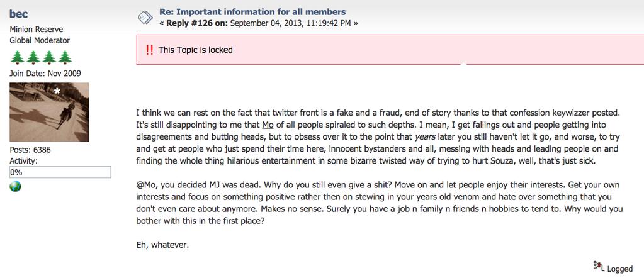This screenshot has height=278, width=644.
Task: Click the last pine tree rank icon
Action: pos(64,58)
